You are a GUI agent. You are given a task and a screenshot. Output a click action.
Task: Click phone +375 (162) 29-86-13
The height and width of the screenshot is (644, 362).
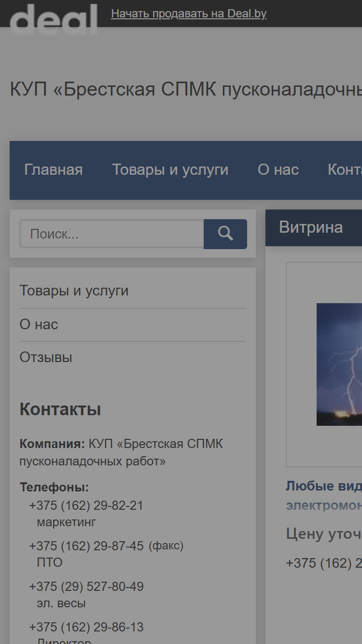(86, 627)
